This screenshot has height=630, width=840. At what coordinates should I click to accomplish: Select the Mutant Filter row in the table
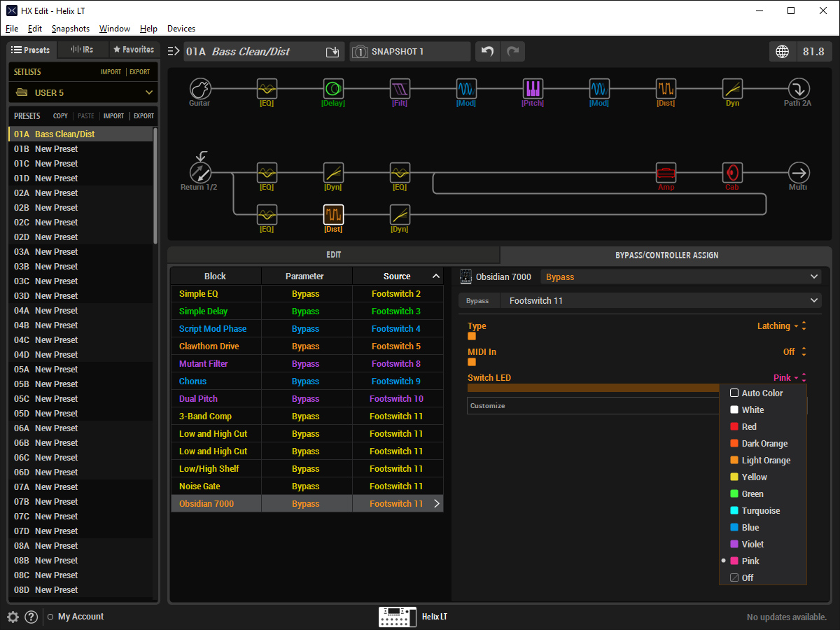[x=307, y=364]
